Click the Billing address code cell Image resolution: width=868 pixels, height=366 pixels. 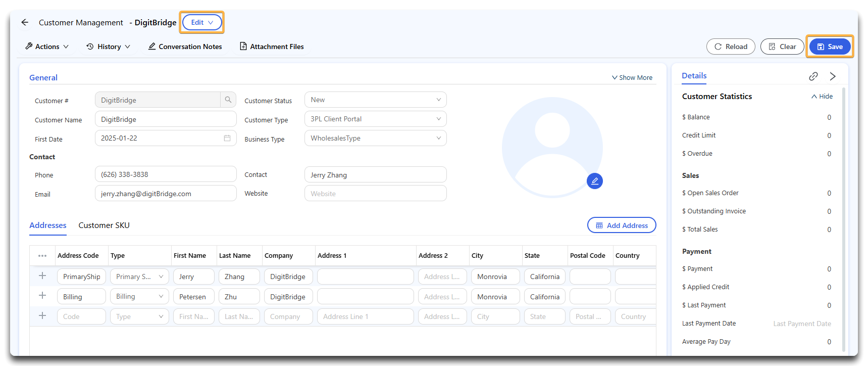tap(81, 297)
